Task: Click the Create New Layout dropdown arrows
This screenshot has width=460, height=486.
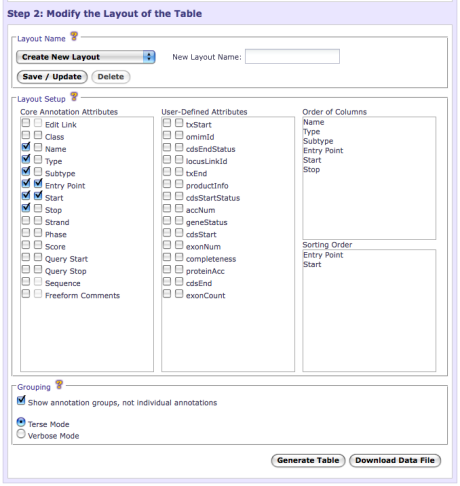Action: click(x=149, y=57)
